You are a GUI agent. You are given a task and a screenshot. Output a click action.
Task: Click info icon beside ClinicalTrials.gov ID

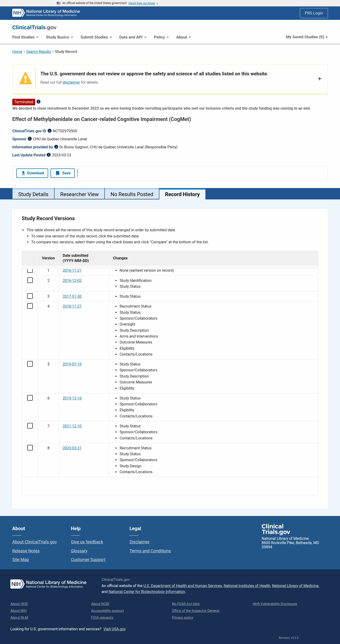(49, 131)
